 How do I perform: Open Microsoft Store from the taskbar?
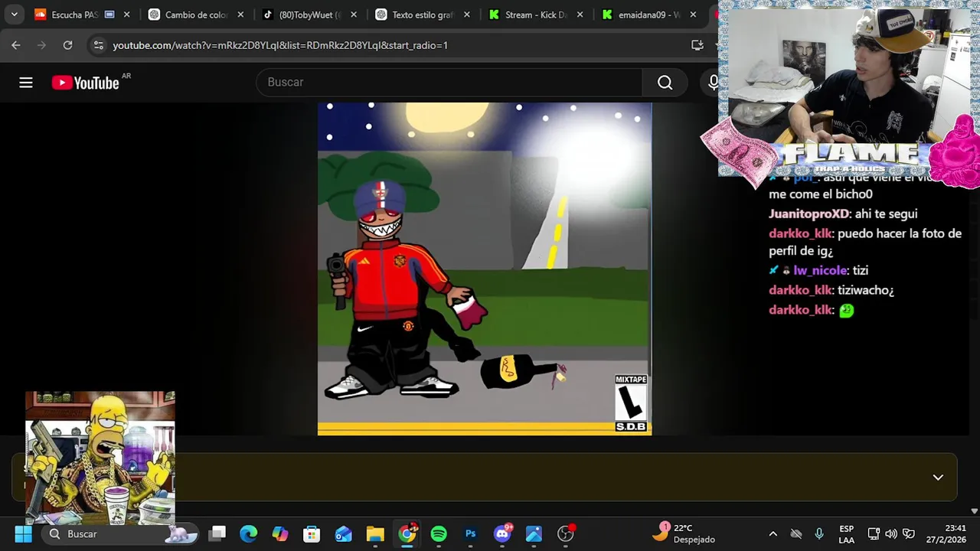[x=312, y=533]
